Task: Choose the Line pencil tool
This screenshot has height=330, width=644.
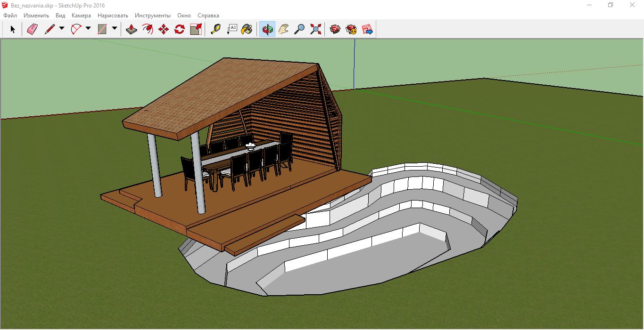Action: [x=50, y=30]
